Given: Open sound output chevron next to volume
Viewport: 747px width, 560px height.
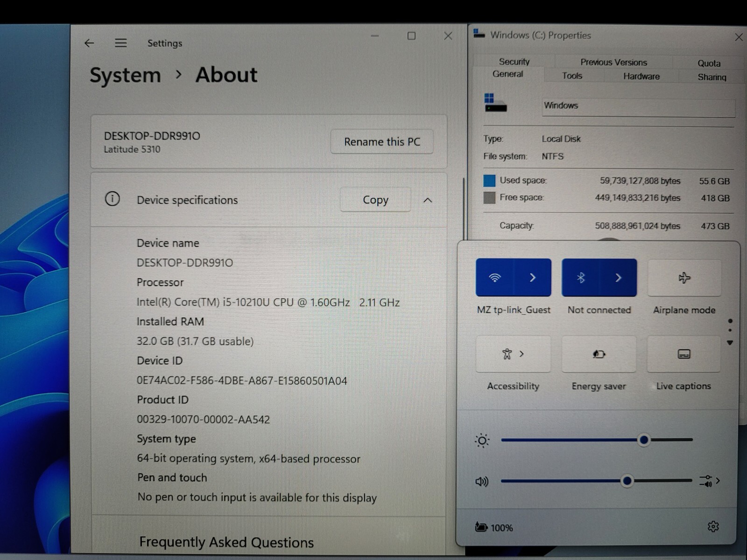Looking at the screenshot, I should click(718, 481).
